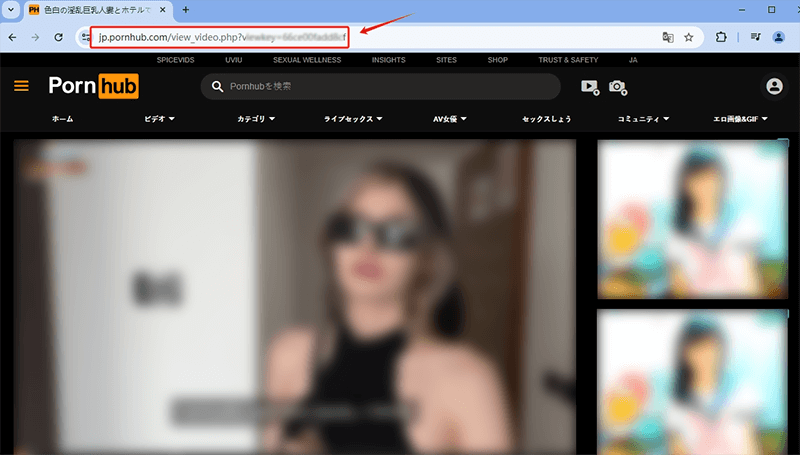Click the translate page icon
The image size is (800, 455).
pos(667,37)
